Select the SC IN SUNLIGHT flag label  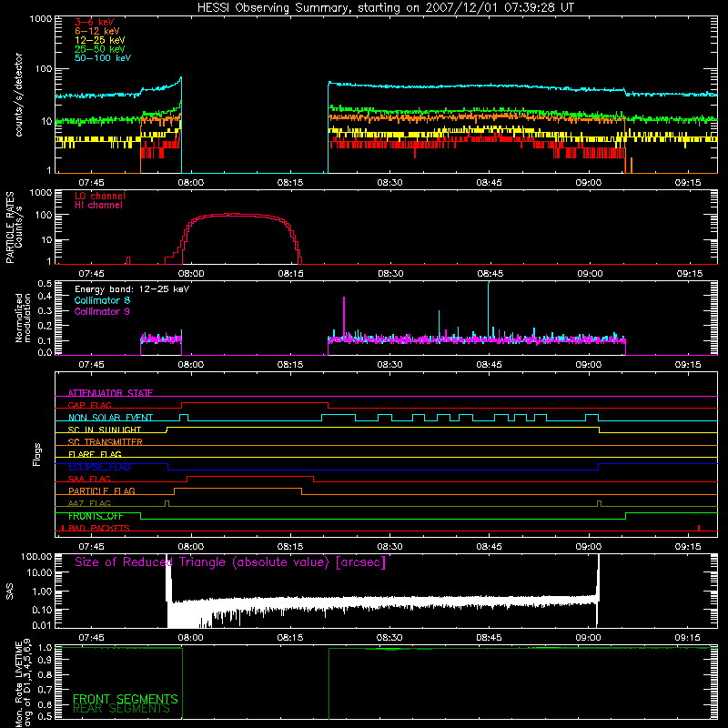click(105, 430)
